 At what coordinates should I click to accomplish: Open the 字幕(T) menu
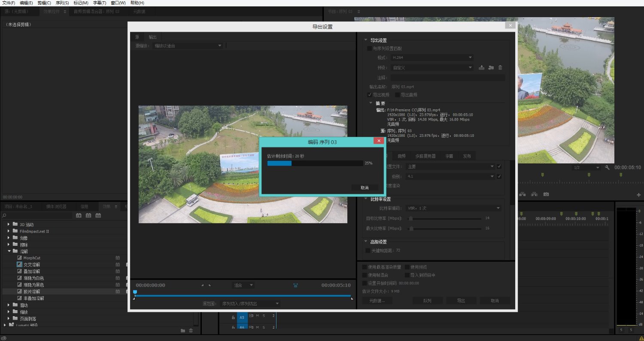point(100,3)
